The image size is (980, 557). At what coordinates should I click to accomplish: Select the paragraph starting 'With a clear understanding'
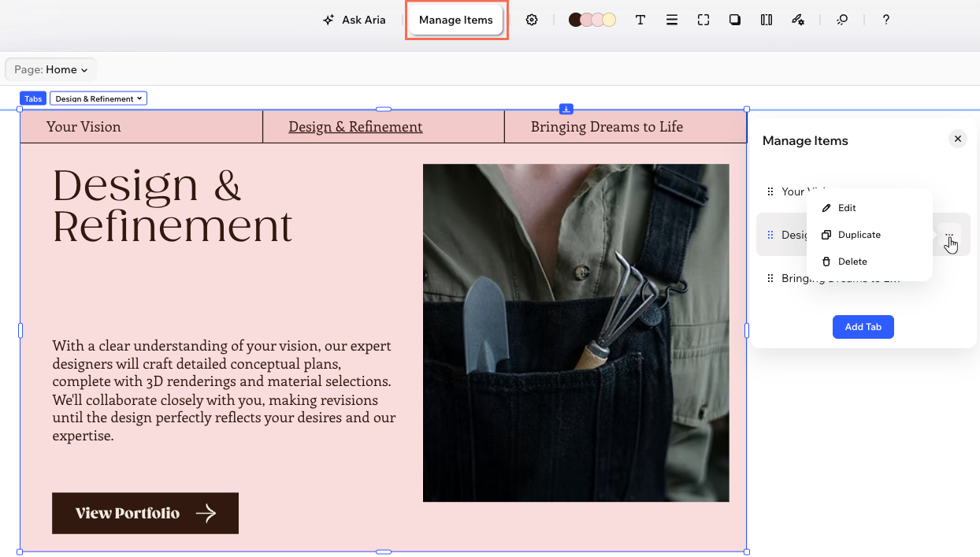coord(225,391)
